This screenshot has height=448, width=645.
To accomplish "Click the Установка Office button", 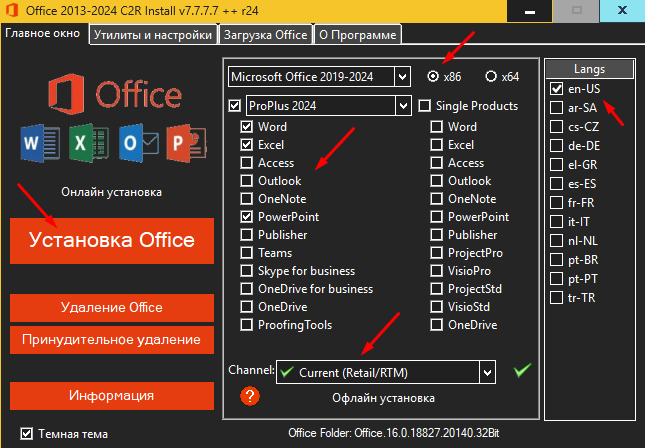I will (x=112, y=241).
